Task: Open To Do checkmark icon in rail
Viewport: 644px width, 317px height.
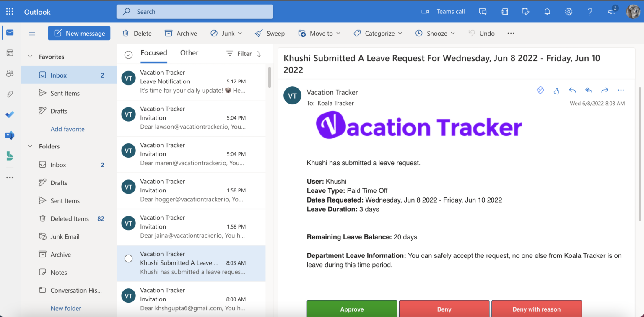Action: coord(10,114)
